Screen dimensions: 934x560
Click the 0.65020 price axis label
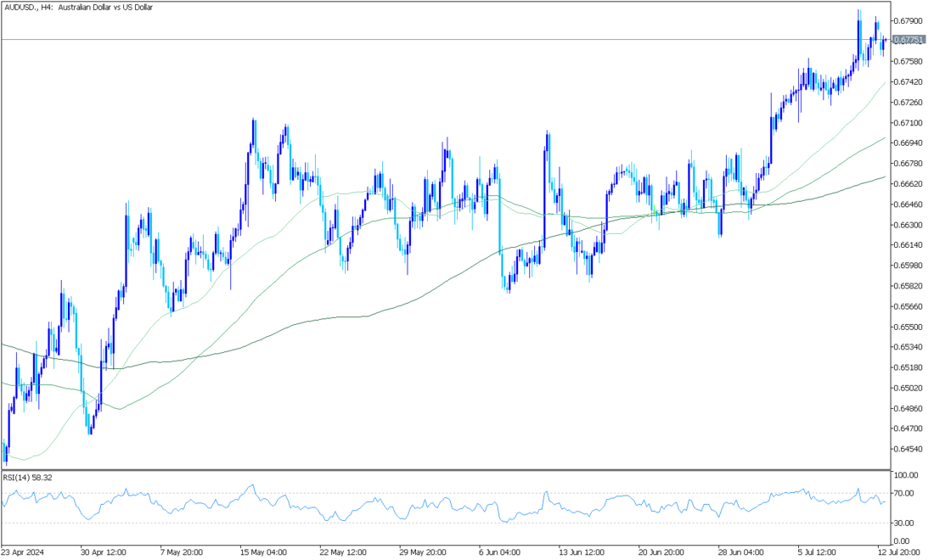click(x=909, y=388)
